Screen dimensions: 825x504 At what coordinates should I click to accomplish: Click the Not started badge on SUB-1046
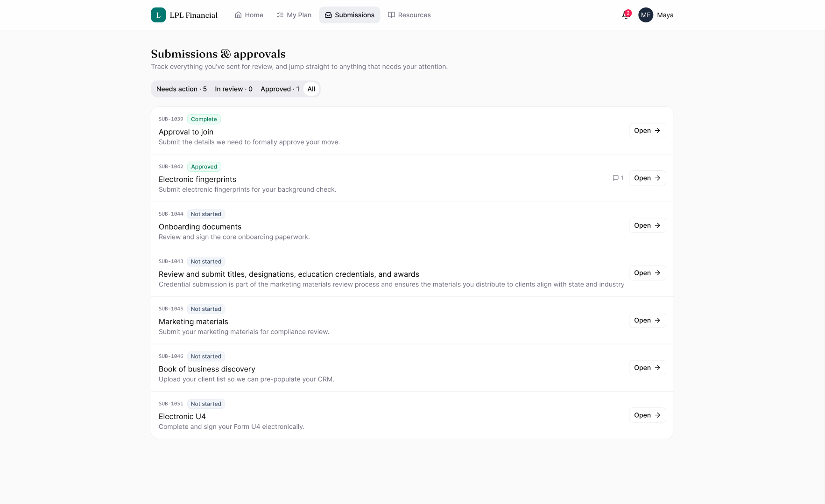point(206,357)
